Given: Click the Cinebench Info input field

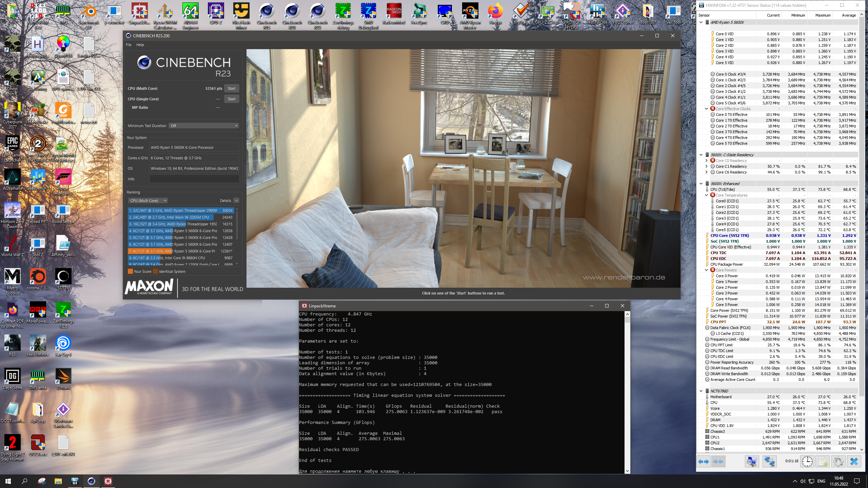Looking at the screenshot, I should 194,179.
